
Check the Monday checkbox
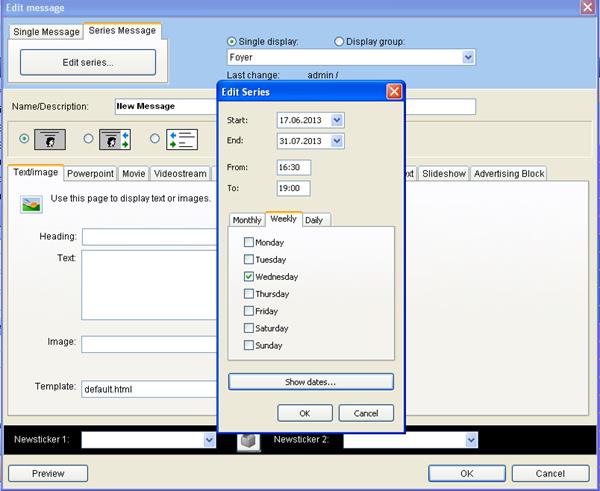248,242
